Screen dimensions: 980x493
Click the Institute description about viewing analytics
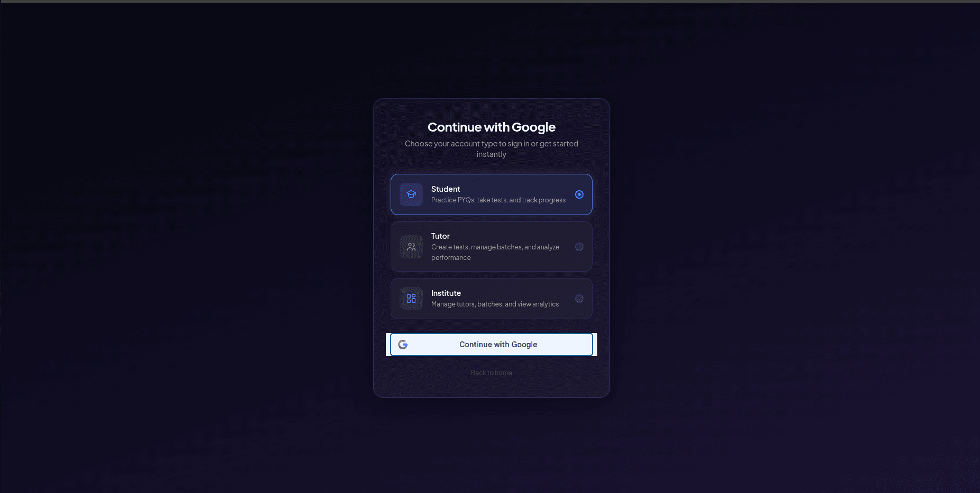click(495, 304)
